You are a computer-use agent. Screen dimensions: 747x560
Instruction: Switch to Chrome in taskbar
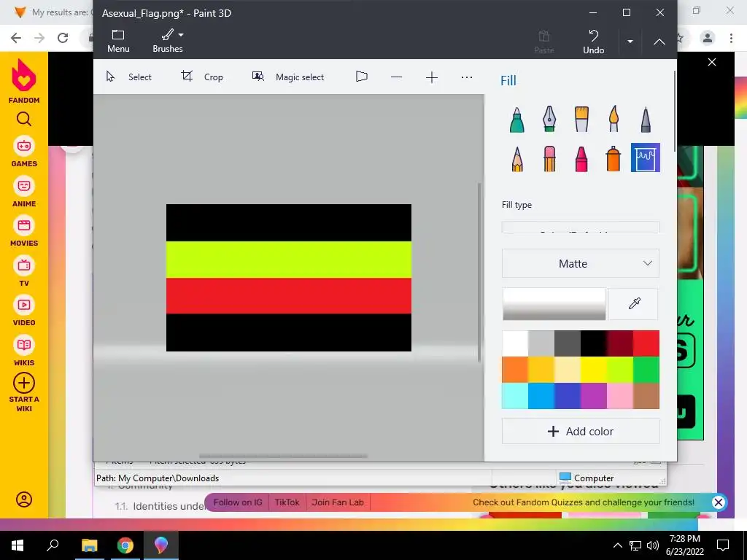tap(125, 545)
